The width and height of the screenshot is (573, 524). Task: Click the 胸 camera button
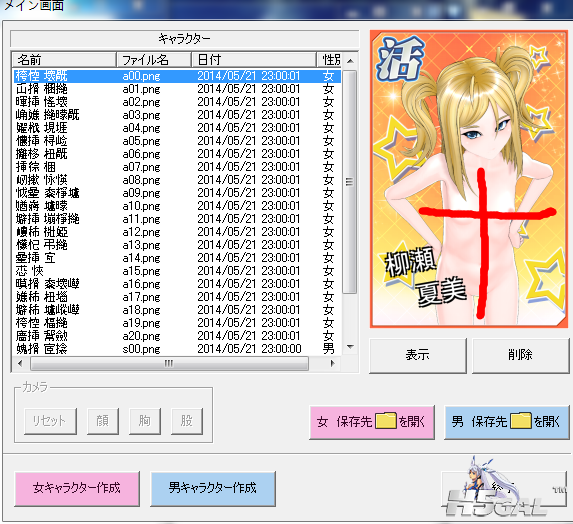[145, 421]
